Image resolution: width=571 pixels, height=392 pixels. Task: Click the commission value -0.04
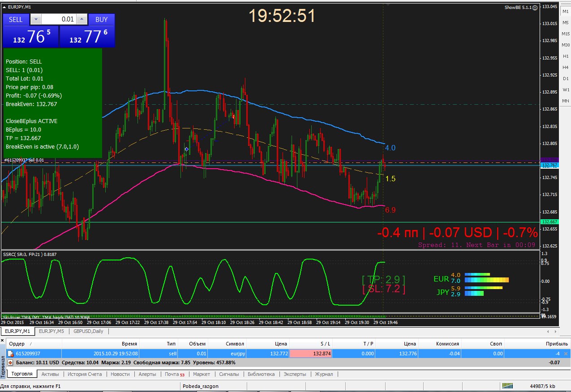point(439,354)
